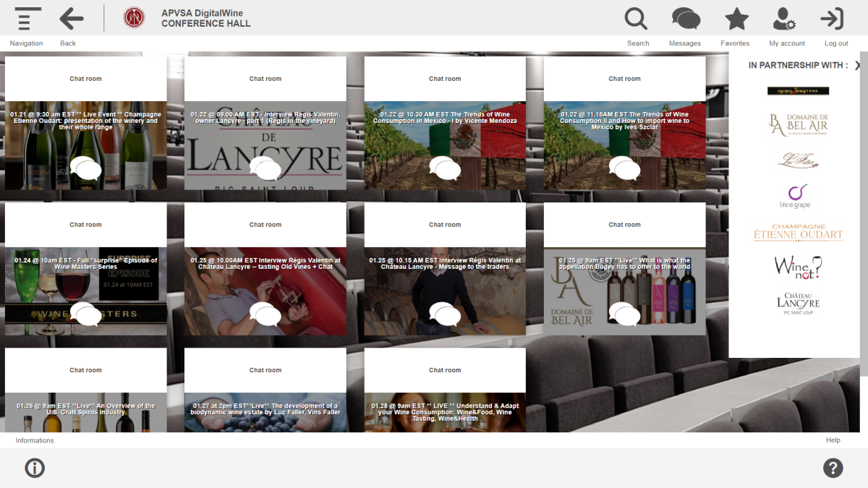This screenshot has width=868, height=488.
Task: Click the Back arrow icon
Action: click(x=71, y=19)
